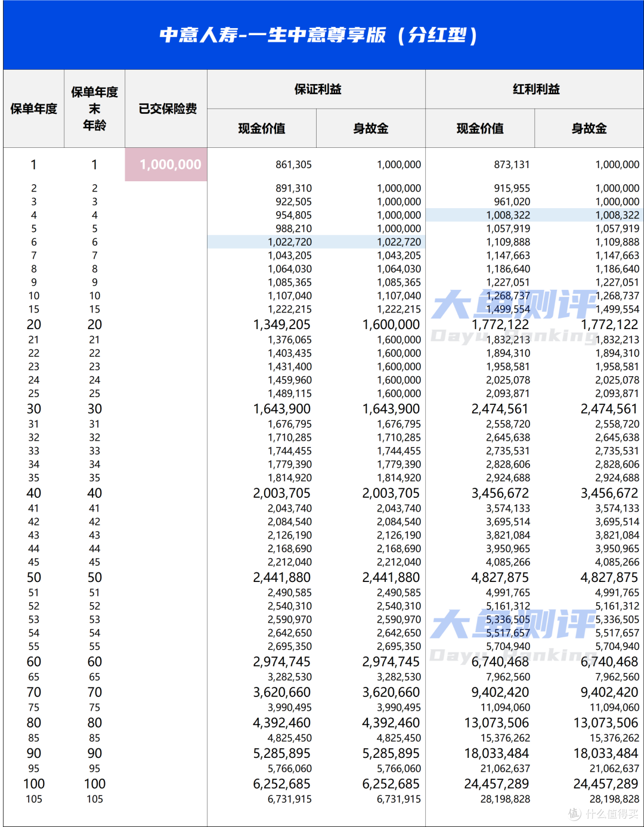This screenshot has width=644, height=827.
Task: Click 2,441,880 in guaranteed 现金价值 column
Action: coord(281,578)
